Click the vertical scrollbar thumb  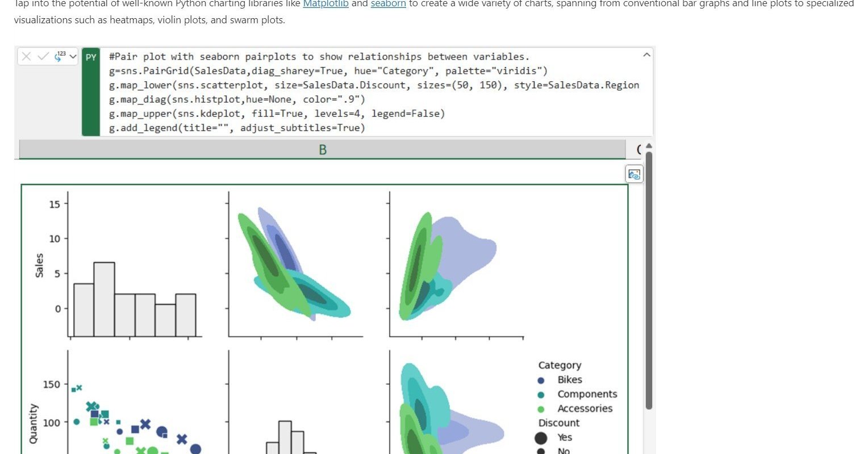coord(649,280)
